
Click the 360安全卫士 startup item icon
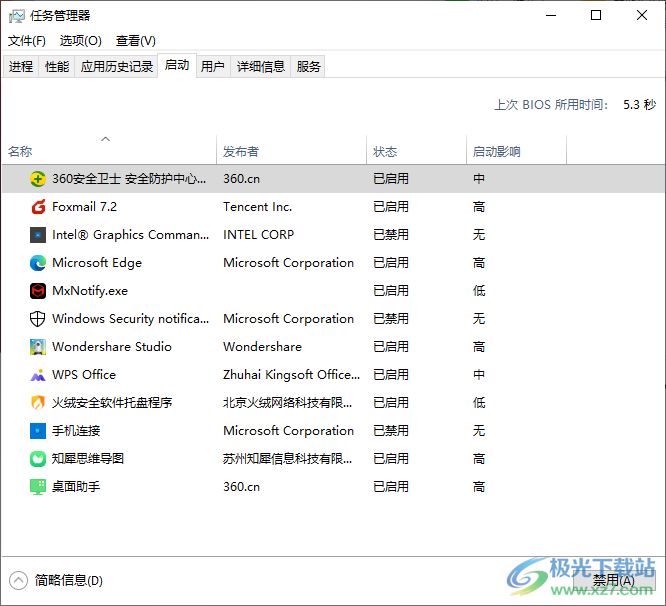pyautogui.click(x=38, y=179)
